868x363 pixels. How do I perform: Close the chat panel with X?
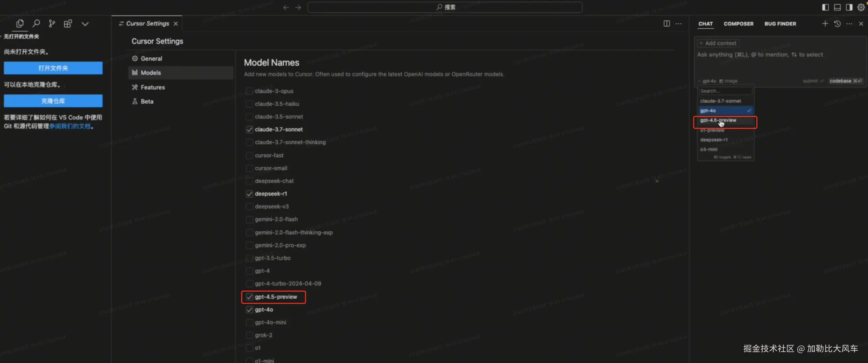click(x=861, y=24)
